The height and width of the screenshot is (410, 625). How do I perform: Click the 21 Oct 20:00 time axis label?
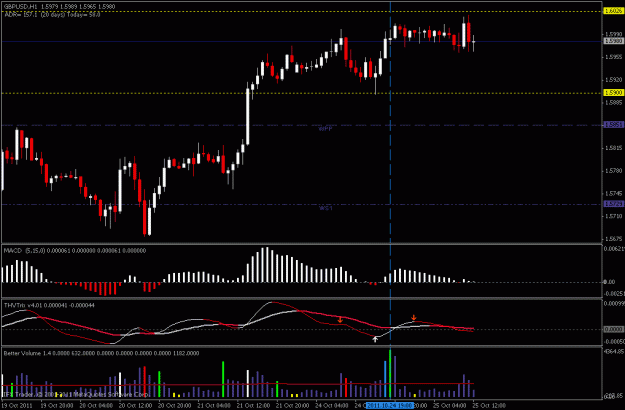point(292,406)
